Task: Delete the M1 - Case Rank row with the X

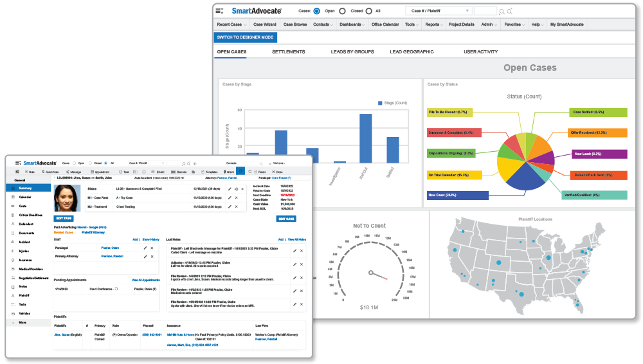Action: point(236,198)
